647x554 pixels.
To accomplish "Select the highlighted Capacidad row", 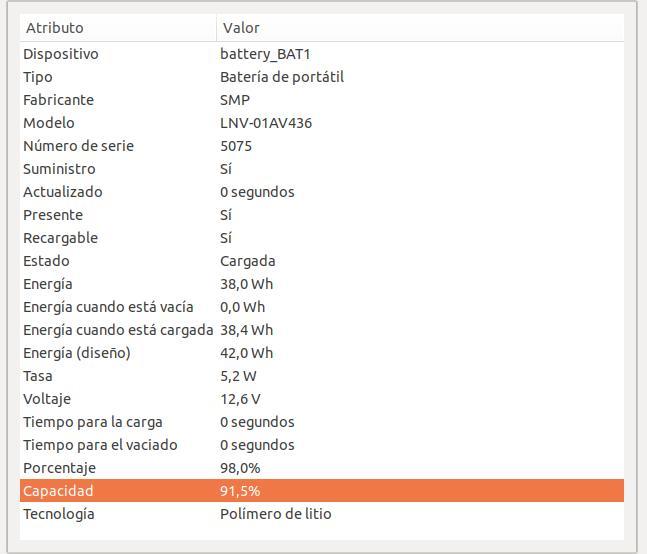I will click(x=322, y=491).
